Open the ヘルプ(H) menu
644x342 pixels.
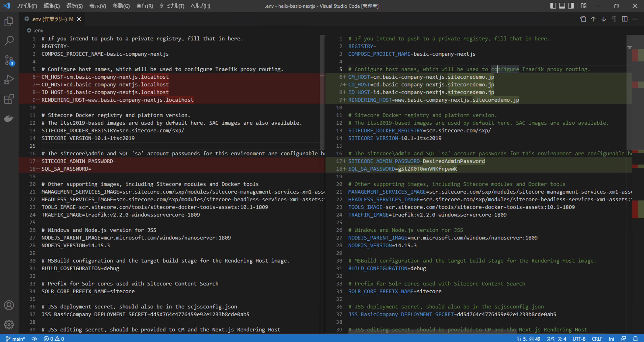[200, 6]
